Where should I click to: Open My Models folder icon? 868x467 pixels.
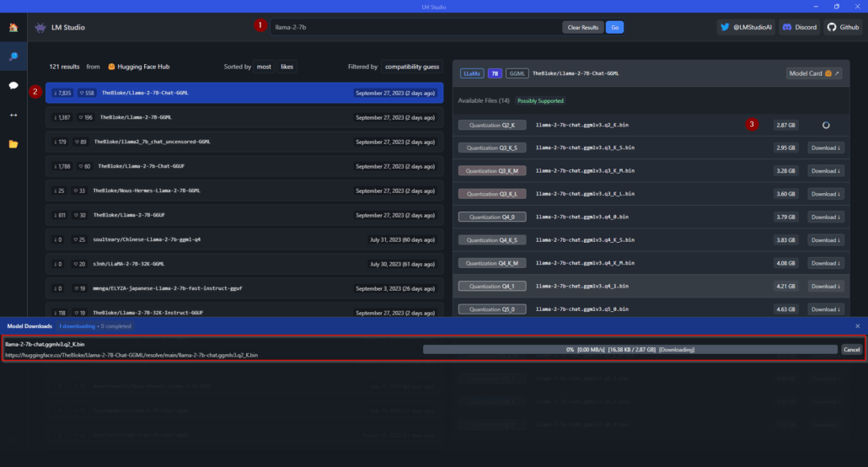point(13,144)
